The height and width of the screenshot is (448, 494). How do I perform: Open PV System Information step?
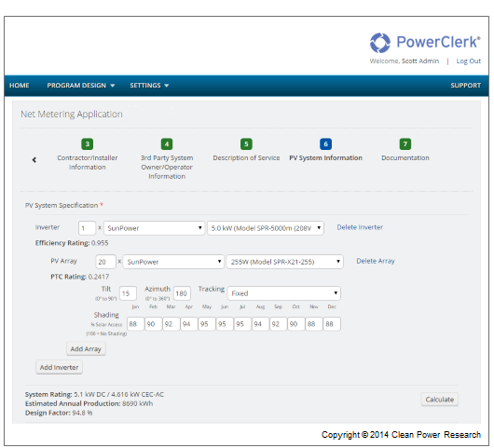coord(326,157)
